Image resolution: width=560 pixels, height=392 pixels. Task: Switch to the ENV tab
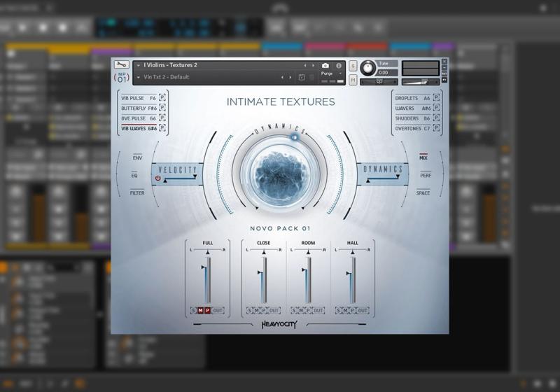click(137, 157)
